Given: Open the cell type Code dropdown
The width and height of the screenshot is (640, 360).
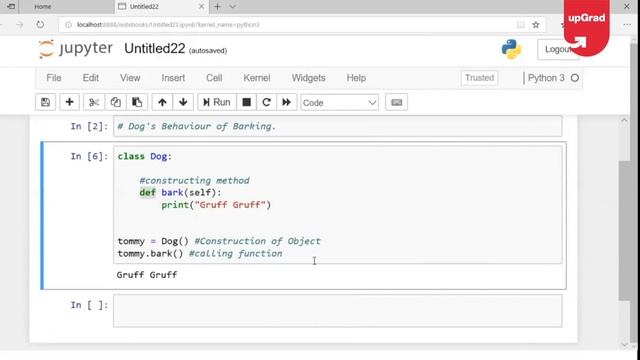Looking at the screenshot, I should coord(340,102).
